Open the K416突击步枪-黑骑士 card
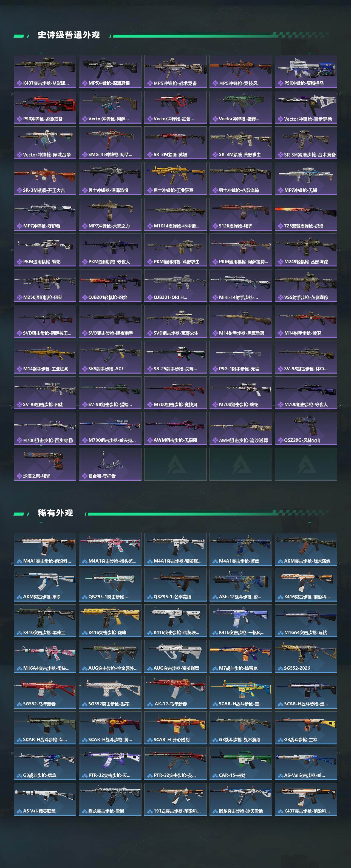Viewport: 351px width, 868px height. pyautogui.click(x=45, y=621)
